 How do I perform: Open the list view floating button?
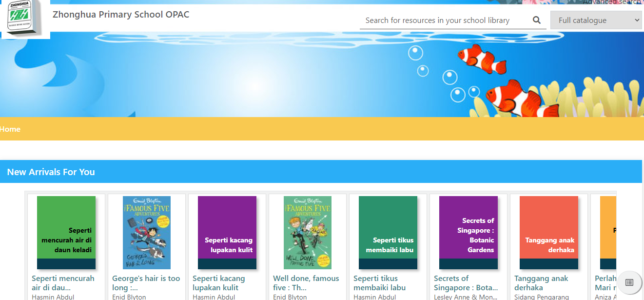point(629,282)
